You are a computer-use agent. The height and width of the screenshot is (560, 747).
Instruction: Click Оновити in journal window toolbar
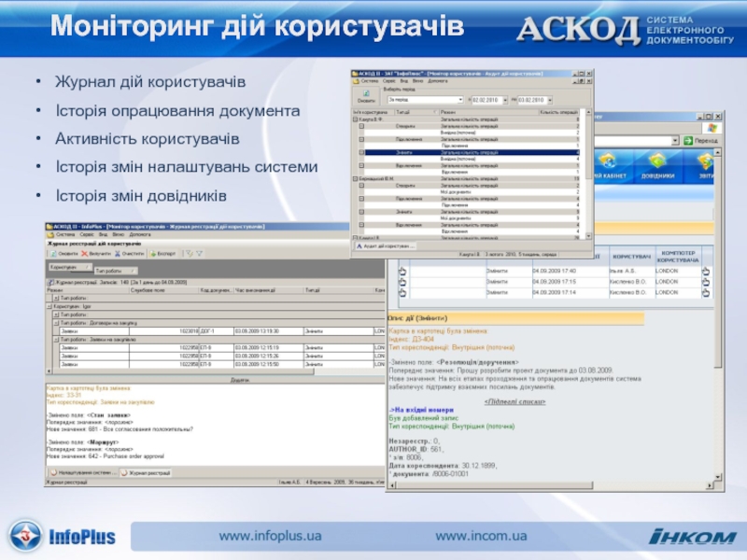click(64, 254)
